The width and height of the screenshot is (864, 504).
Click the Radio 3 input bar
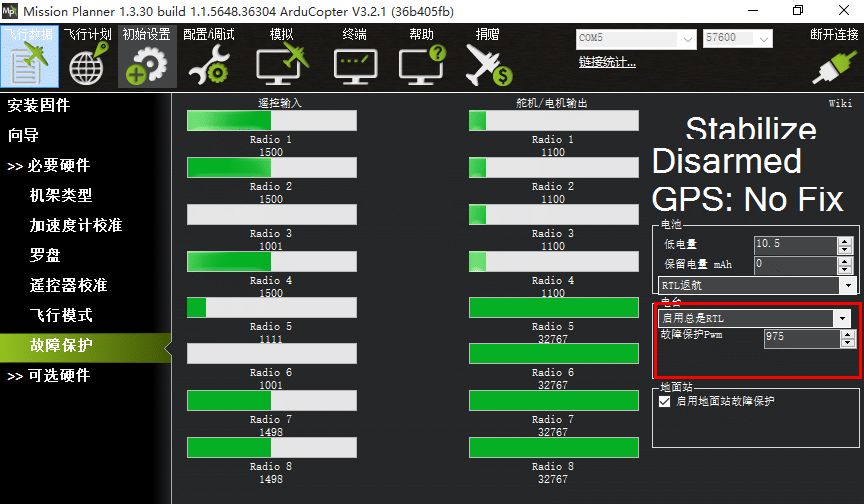(x=272, y=214)
